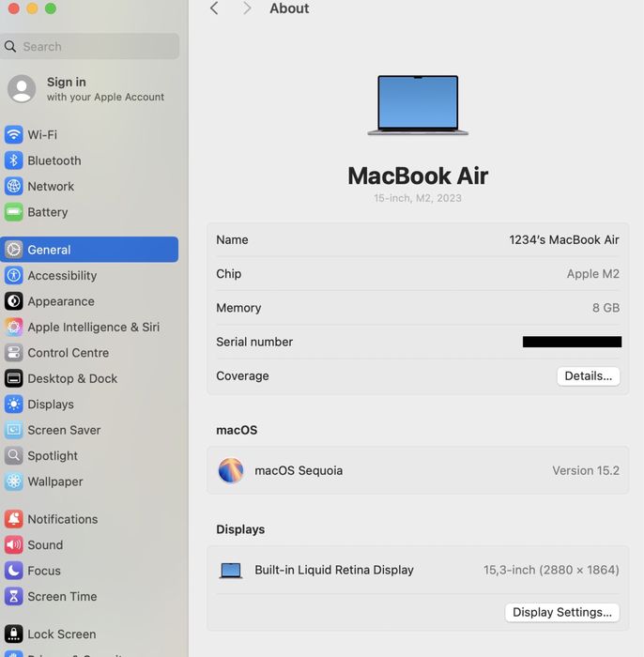Click the 15,3-inch (2880 × 1864) text
Screen dimensions: 644x657
(x=551, y=571)
